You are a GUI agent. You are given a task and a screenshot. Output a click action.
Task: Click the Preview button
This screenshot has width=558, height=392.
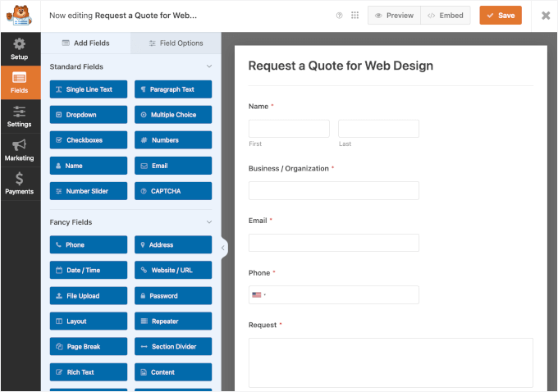click(x=394, y=16)
